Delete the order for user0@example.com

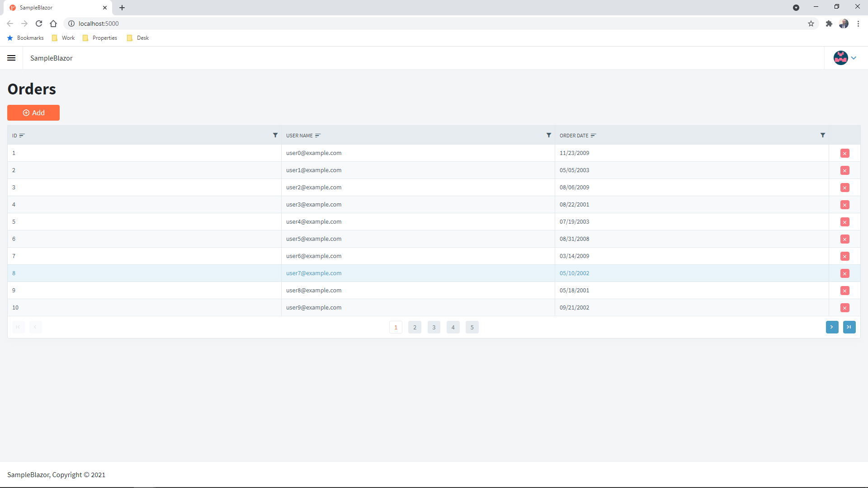point(844,153)
